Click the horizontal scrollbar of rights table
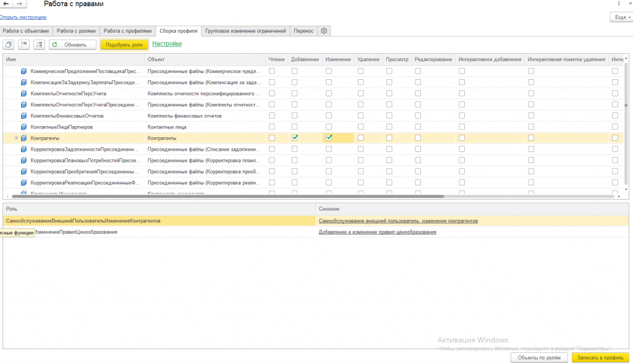Viewport: 633px width, 364px height. (228, 196)
